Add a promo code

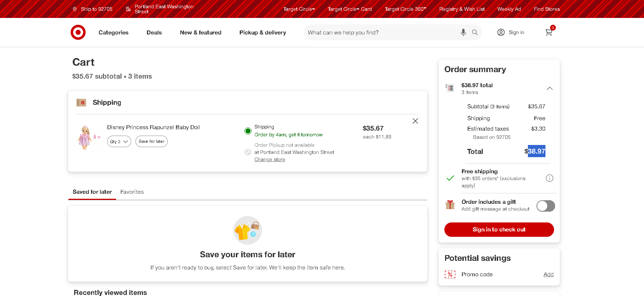point(548,274)
